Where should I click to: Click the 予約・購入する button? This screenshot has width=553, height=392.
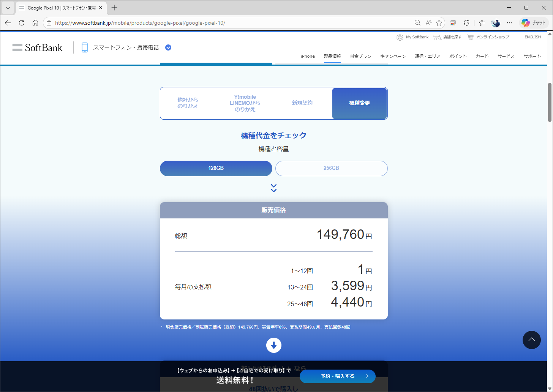[338, 376]
